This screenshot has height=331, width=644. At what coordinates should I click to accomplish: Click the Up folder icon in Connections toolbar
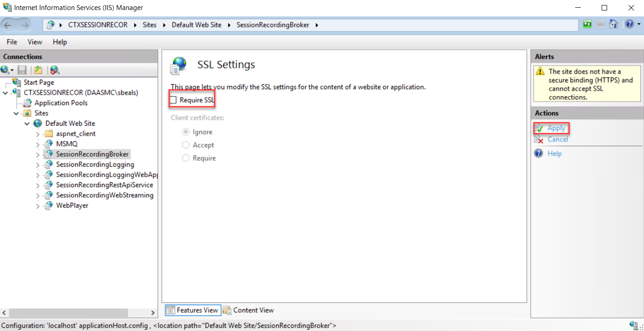click(x=38, y=70)
